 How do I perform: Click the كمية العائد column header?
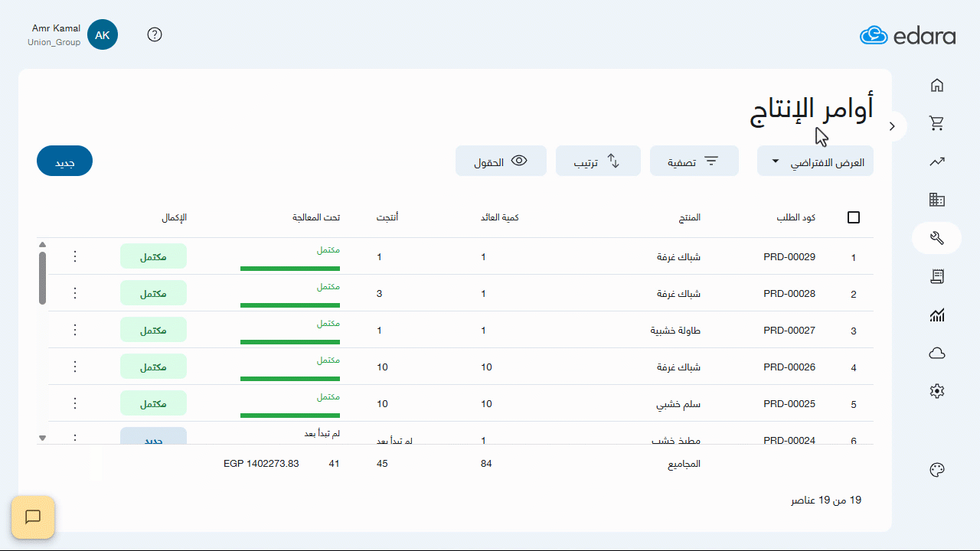500,217
